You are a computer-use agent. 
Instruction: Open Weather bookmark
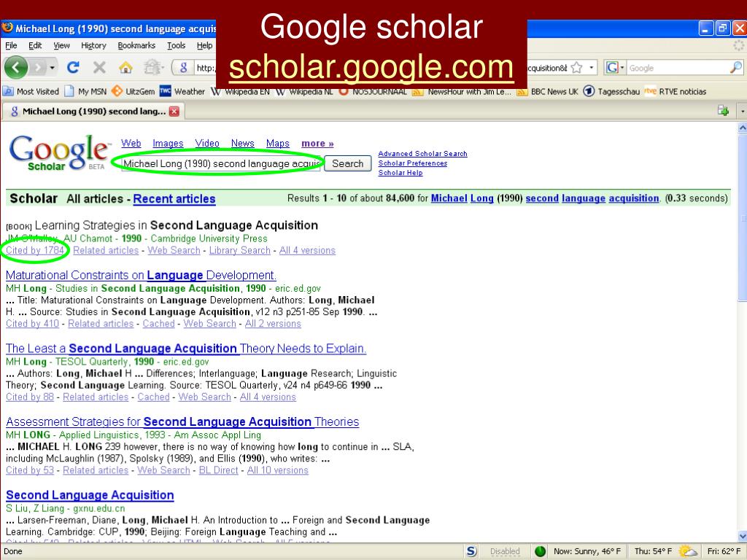pyautogui.click(x=182, y=91)
